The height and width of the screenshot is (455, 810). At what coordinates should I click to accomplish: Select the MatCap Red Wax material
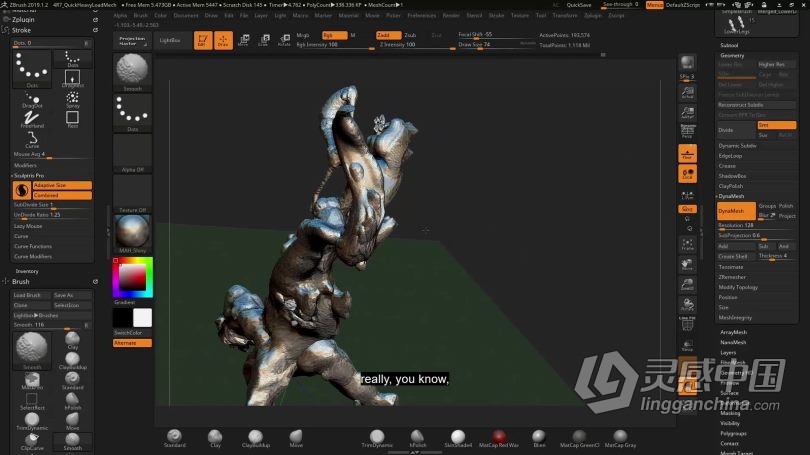pos(499,438)
